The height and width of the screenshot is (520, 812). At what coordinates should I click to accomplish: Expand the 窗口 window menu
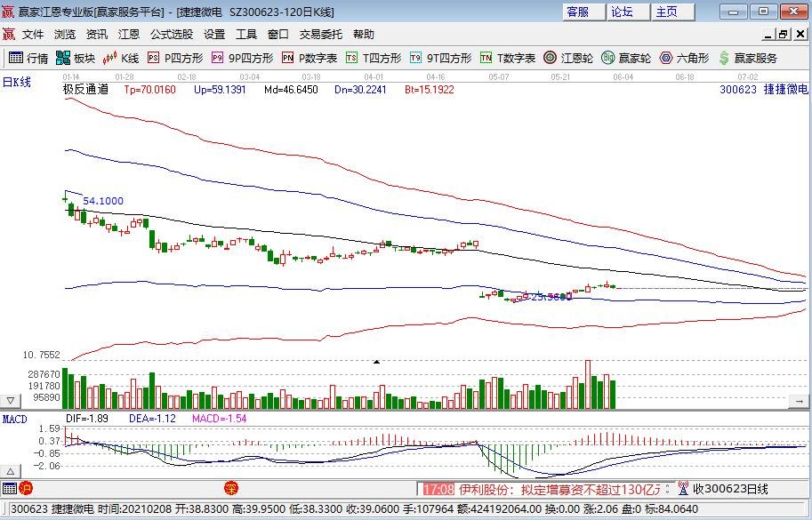[277, 35]
